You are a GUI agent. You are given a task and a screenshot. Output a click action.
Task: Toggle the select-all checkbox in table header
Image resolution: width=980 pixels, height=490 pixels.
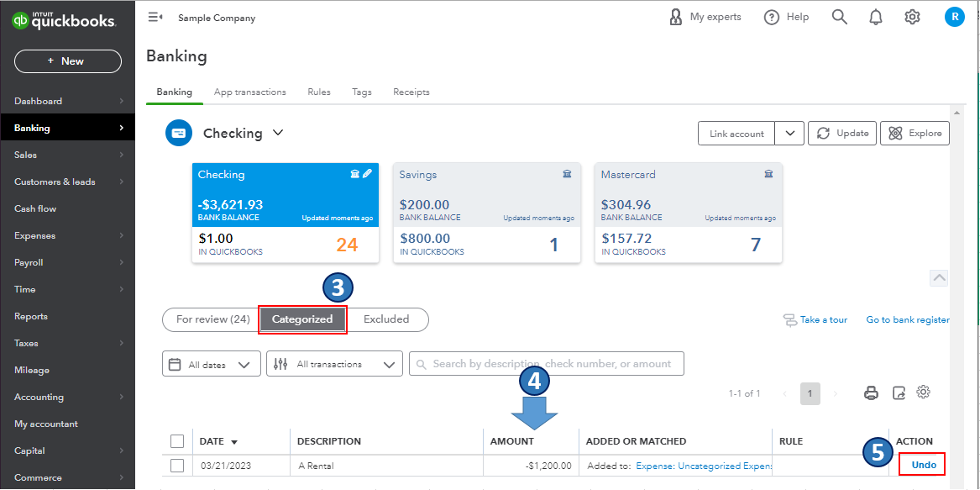tap(177, 441)
